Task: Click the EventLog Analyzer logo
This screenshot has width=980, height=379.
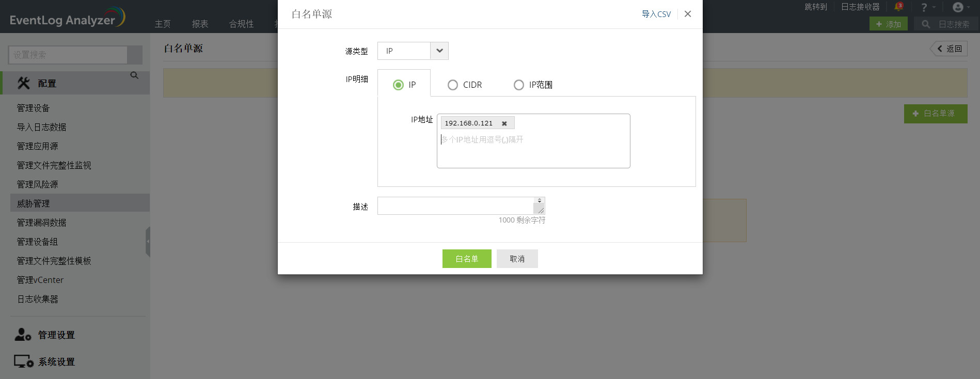Action: click(x=67, y=18)
